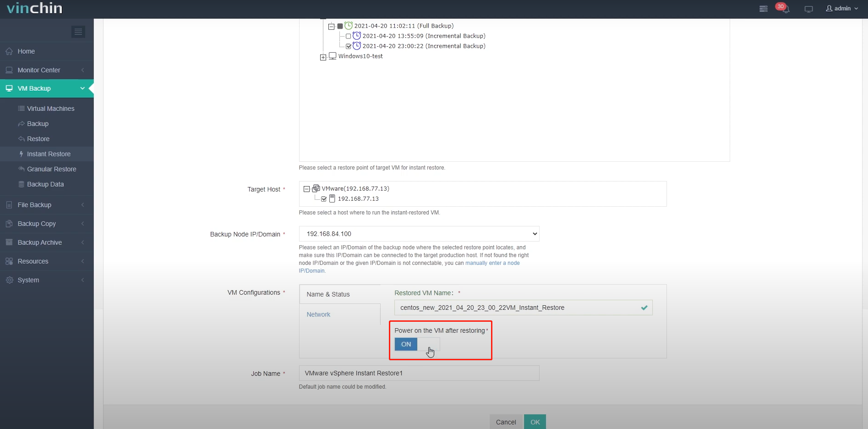Open Backup Data page
The image size is (868, 429).
pos(45,184)
